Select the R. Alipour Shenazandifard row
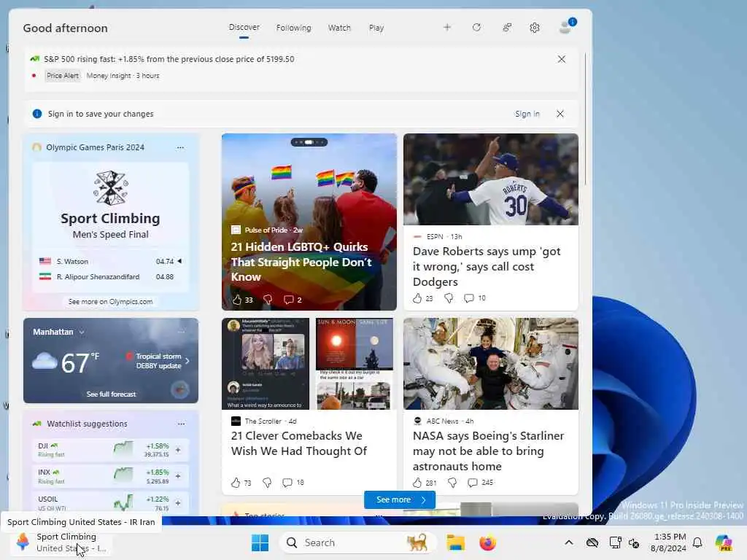The width and height of the screenshot is (747, 560). [x=111, y=276]
